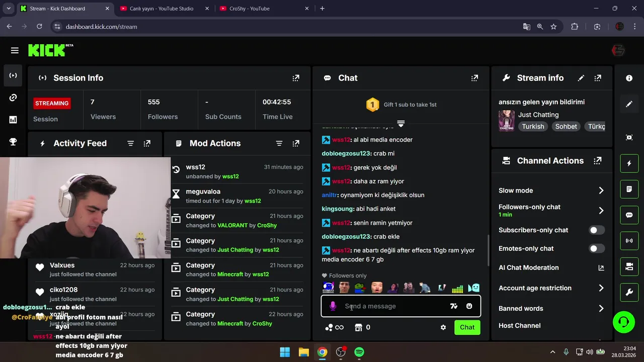Open the emoji picker in chat input
Image resolution: width=644 pixels, height=362 pixels.
coord(469,306)
